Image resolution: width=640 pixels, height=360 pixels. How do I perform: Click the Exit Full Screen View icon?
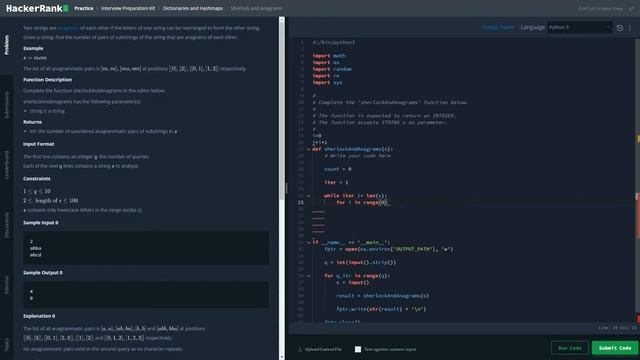tap(631, 8)
